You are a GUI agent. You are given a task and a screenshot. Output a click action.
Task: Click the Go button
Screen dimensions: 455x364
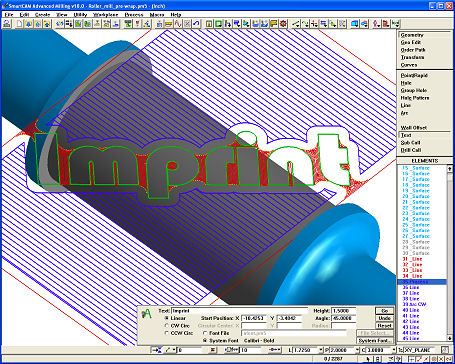384,311
